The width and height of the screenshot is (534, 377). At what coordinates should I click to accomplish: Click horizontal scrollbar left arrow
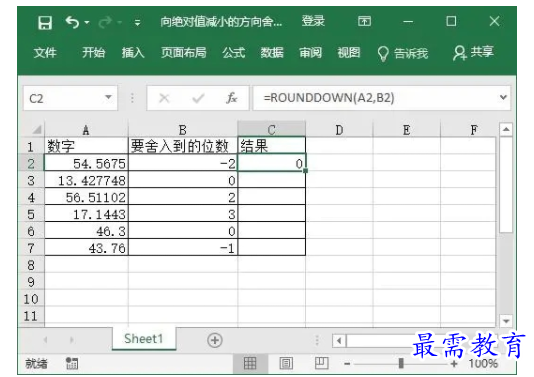(339, 341)
